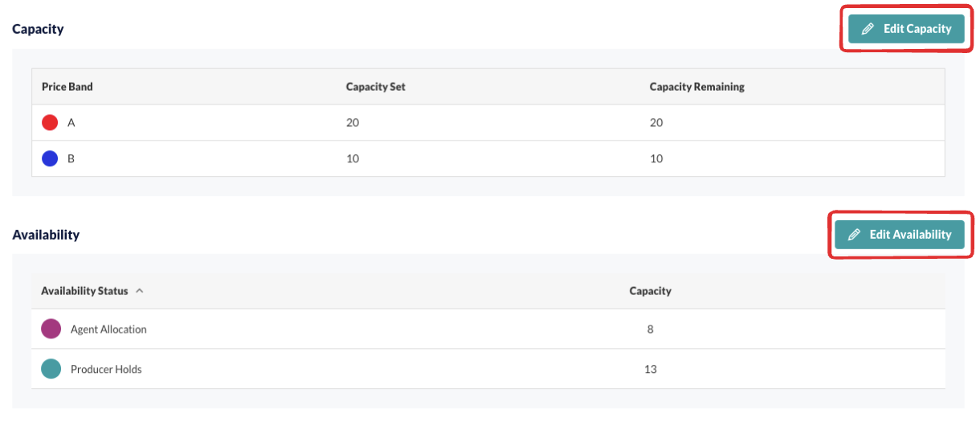
Task: Click the Price Band column header
Action: tap(67, 87)
